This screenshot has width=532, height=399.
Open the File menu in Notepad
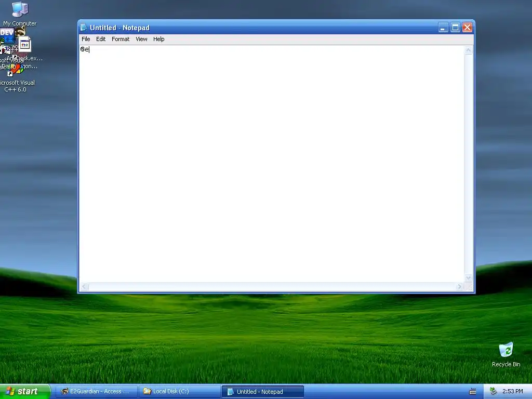click(x=86, y=39)
